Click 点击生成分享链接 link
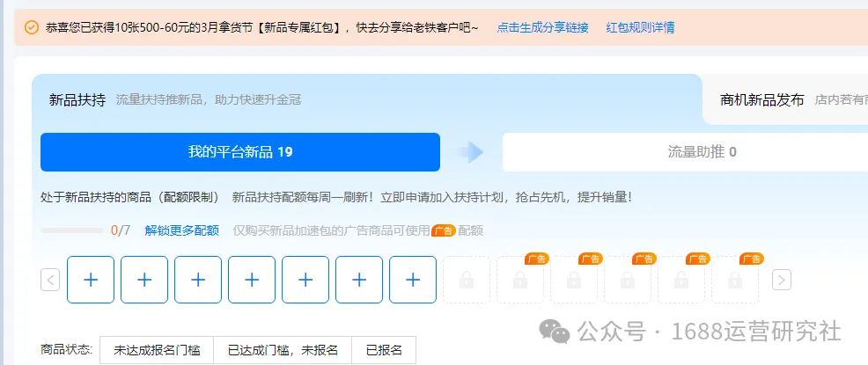This screenshot has width=868, height=365. [x=542, y=27]
